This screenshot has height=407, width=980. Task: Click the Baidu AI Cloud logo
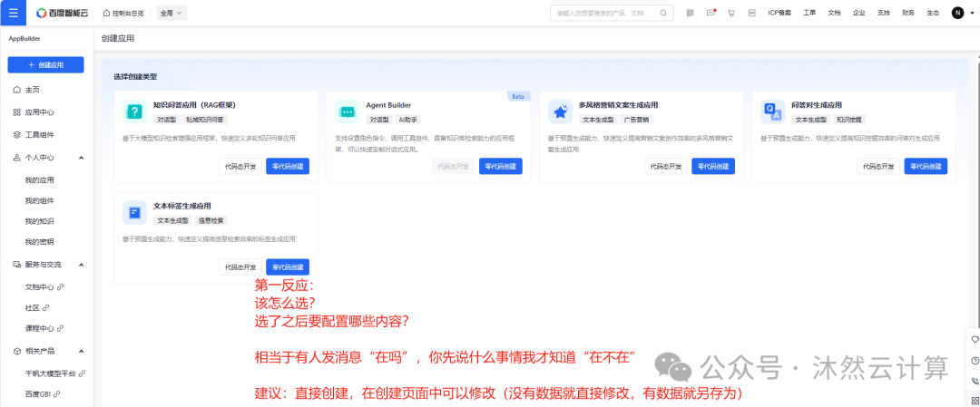click(64, 13)
